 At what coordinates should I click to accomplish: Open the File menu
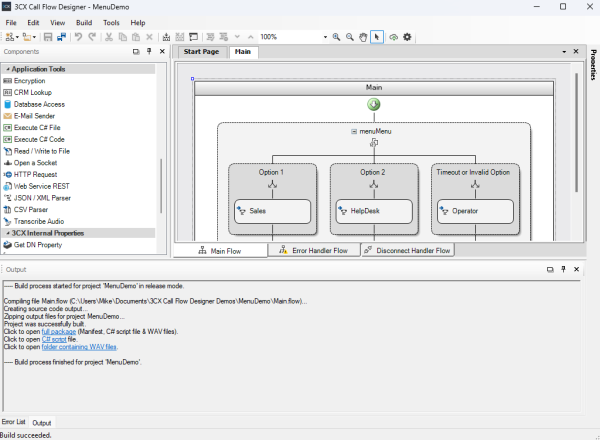point(11,23)
